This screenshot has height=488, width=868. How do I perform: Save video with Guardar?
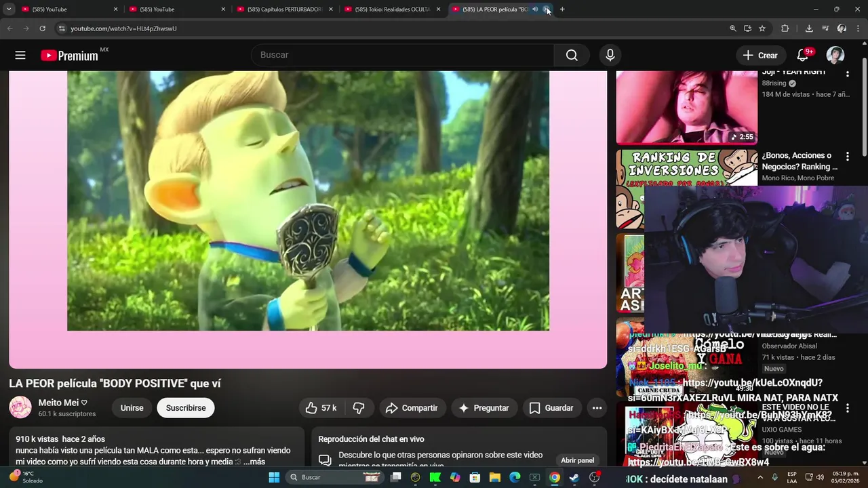(x=551, y=408)
